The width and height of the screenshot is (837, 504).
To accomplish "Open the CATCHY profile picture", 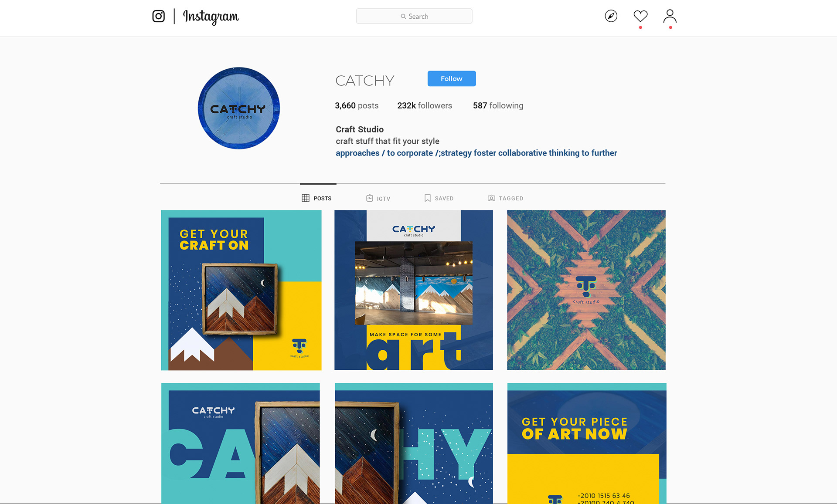I will (x=239, y=108).
